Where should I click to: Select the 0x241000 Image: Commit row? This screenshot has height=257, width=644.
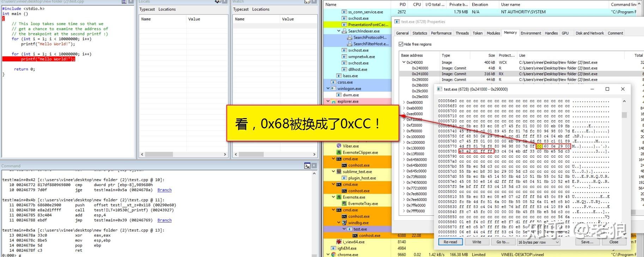click(521, 74)
